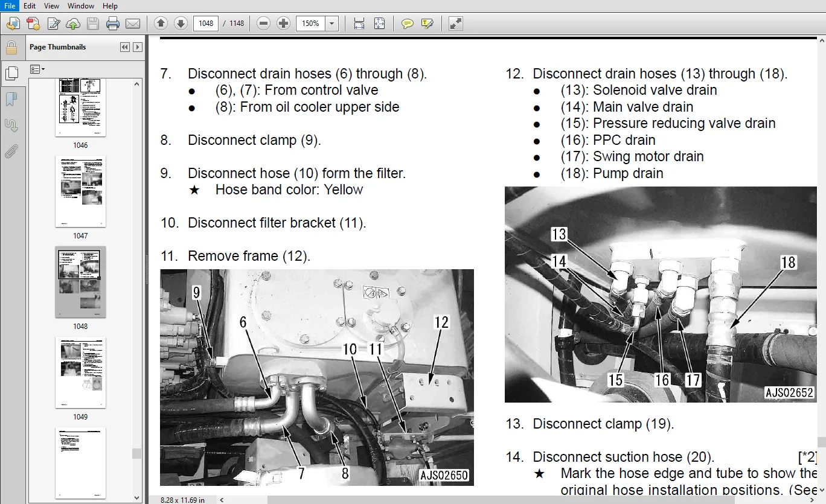
Task: Click text '(13): Solenoid valve drain'
Action: pyautogui.click(x=639, y=90)
